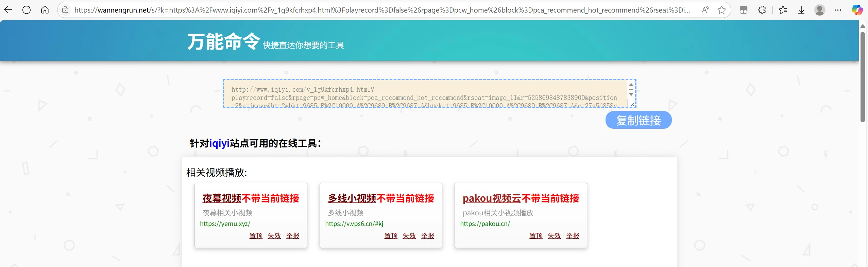Add this page to favorites
868x267 pixels.
pyautogui.click(x=721, y=10)
